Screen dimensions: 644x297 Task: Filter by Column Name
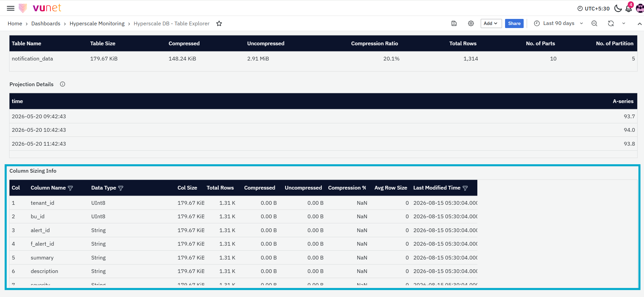[x=70, y=188]
